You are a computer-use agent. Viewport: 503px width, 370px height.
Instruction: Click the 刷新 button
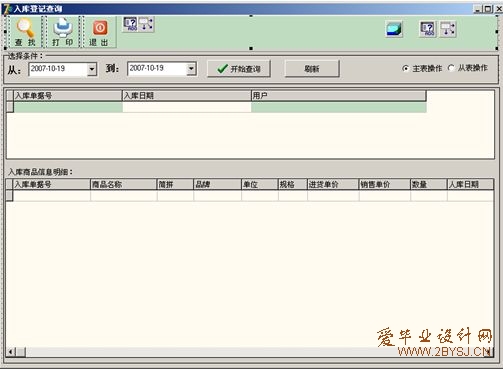pos(312,69)
